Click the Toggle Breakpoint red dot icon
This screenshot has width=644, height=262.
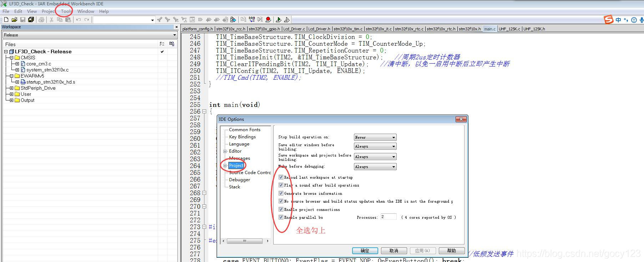[268, 20]
